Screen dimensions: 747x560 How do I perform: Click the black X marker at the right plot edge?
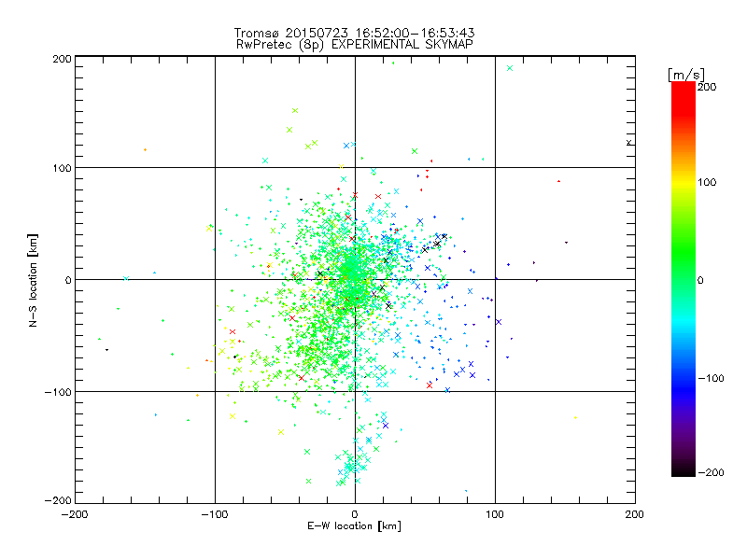point(628,143)
